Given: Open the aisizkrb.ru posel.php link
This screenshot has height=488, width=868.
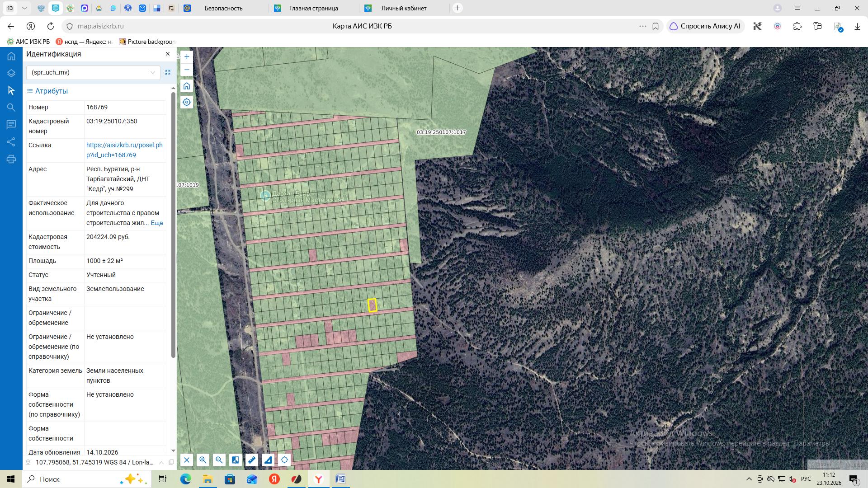Looking at the screenshot, I should tap(124, 150).
